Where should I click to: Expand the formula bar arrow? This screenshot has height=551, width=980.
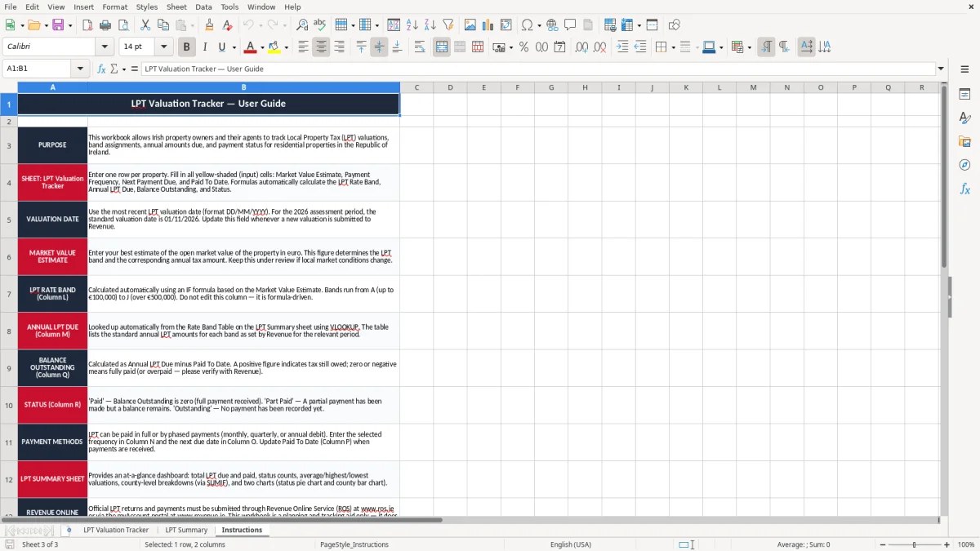[941, 69]
